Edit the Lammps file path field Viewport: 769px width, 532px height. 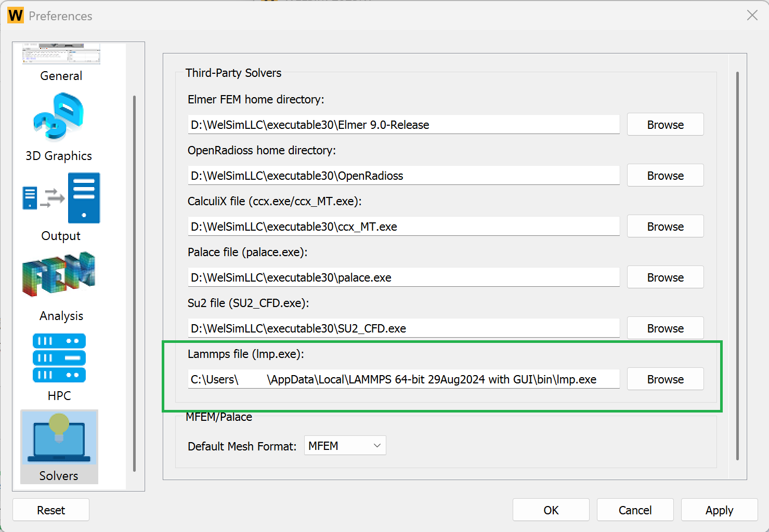[x=403, y=379]
